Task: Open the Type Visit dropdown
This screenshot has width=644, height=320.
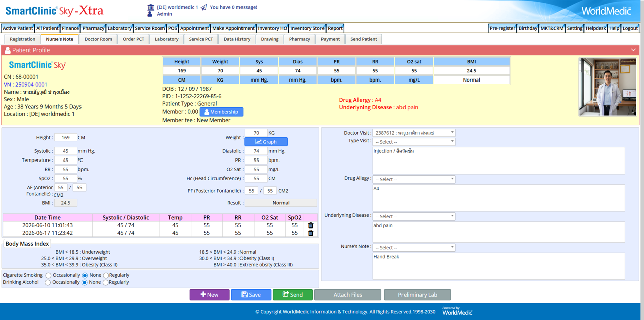Action: [414, 142]
